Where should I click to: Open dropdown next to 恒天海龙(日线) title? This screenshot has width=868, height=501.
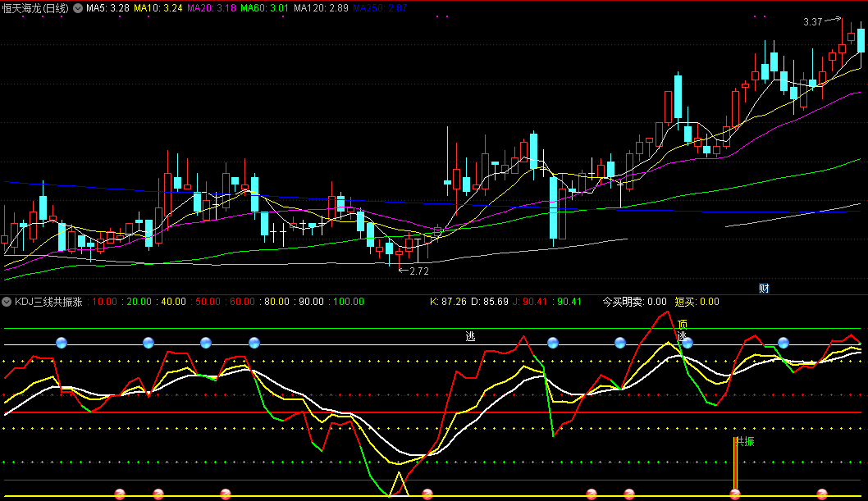pos(78,8)
